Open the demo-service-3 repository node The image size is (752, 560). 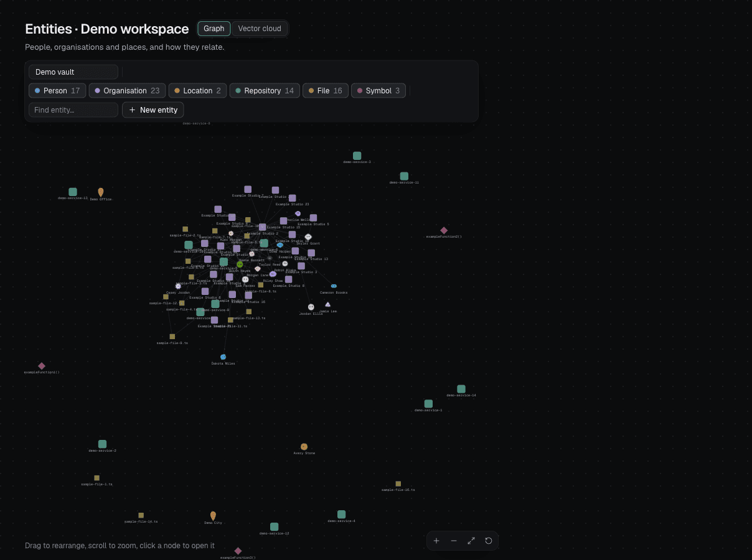[357, 156]
